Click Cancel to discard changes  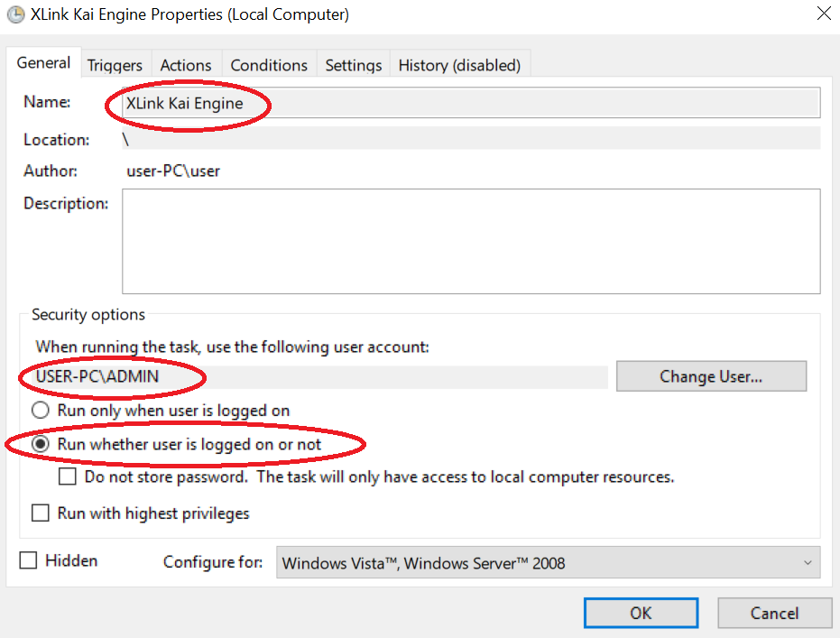[x=775, y=613]
